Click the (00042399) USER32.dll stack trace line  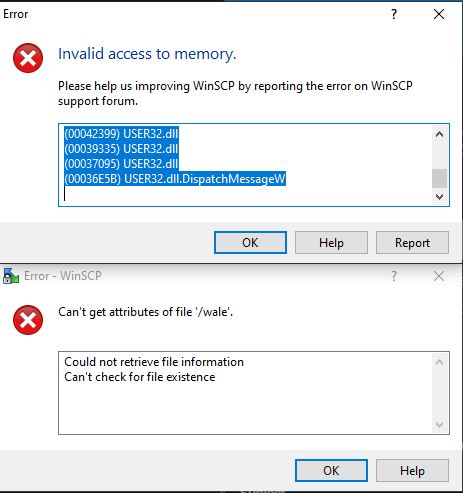(121, 134)
